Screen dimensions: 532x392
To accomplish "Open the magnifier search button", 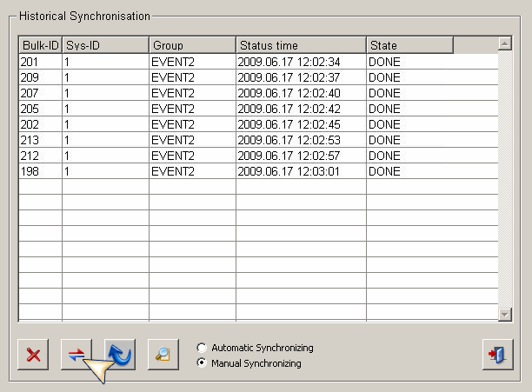I will click(x=163, y=355).
